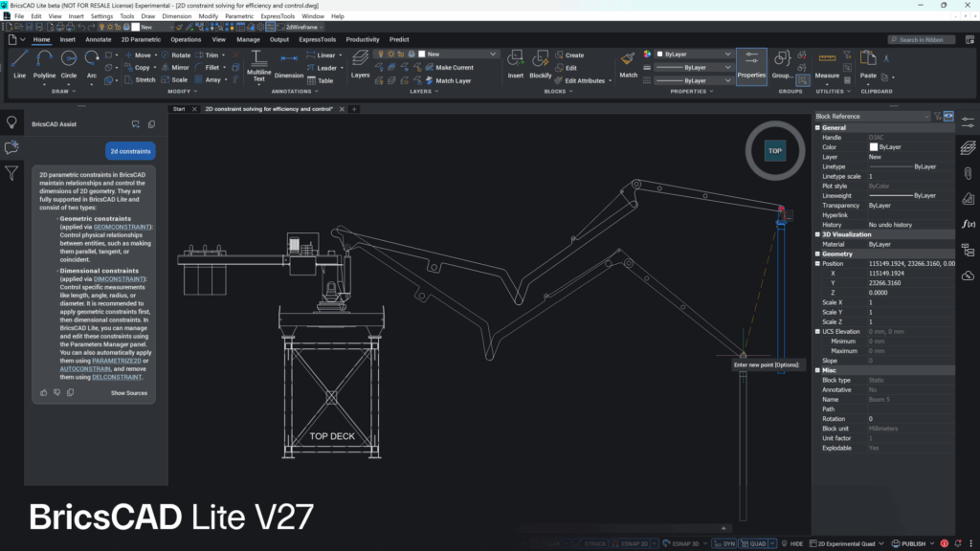Toggle HIDE in status bar
Screen dimensions: 980x551
click(791, 543)
